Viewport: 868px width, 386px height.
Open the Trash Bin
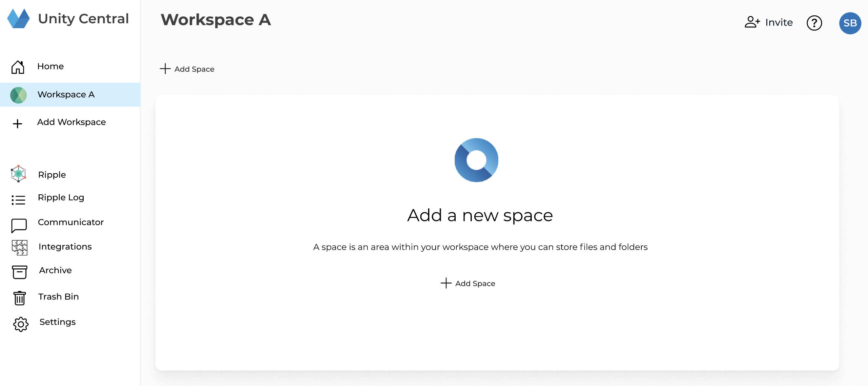[58, 297]
